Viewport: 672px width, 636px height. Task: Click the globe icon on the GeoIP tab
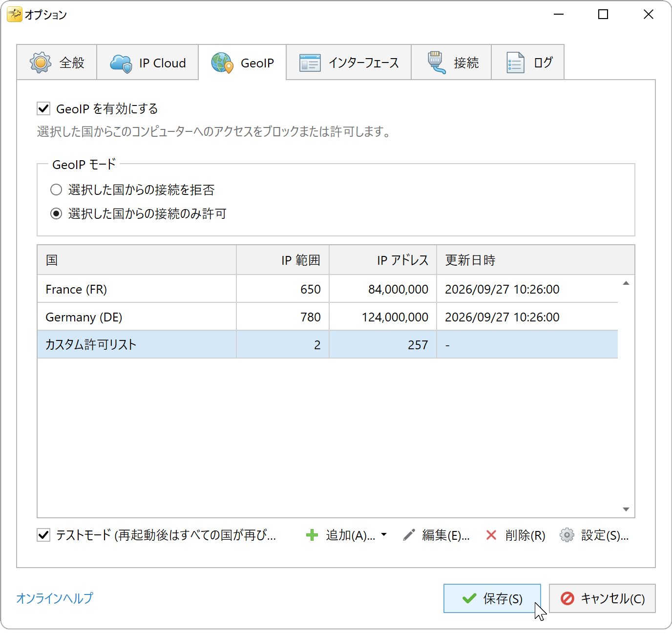point(222,63)
